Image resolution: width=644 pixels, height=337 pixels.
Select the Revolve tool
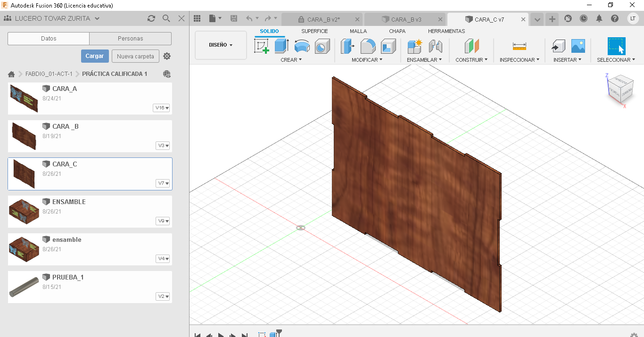[x=302, y=46]
